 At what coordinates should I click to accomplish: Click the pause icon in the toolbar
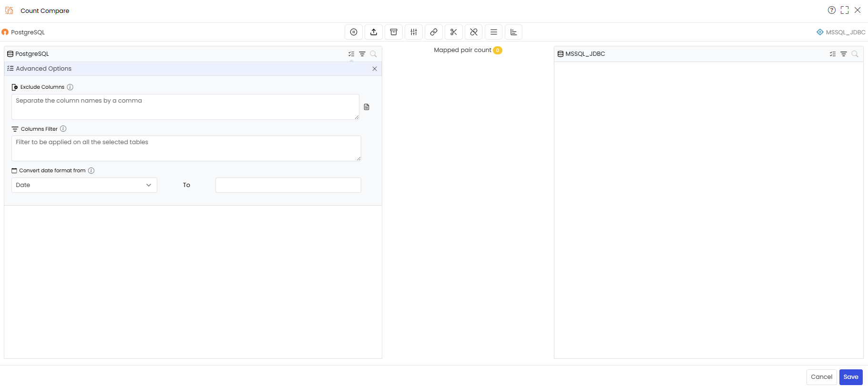tap(354, 32)
